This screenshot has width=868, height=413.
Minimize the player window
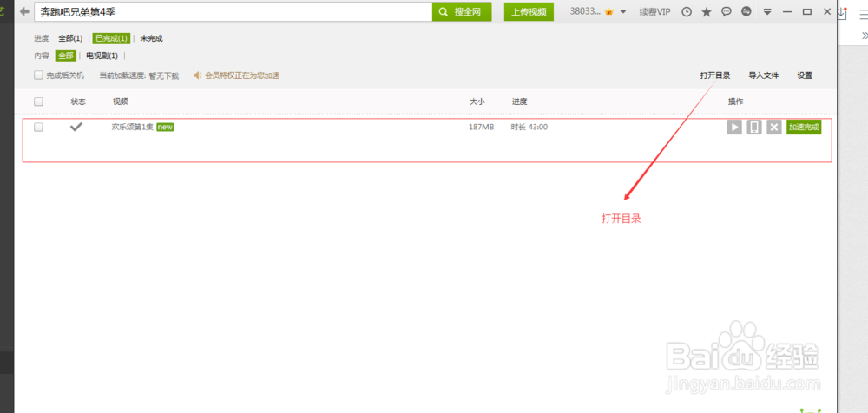click(x=787, y=11)
